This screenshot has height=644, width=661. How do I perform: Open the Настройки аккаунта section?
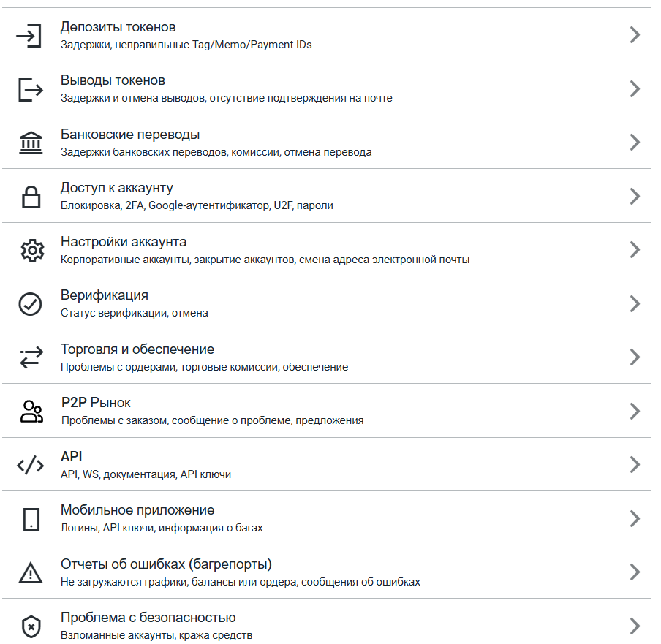pyautogui.click(x=326, y=249)
